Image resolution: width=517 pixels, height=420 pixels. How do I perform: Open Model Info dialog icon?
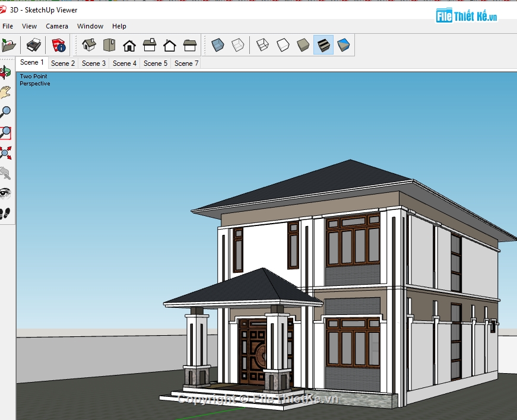[x=59, y=45]
